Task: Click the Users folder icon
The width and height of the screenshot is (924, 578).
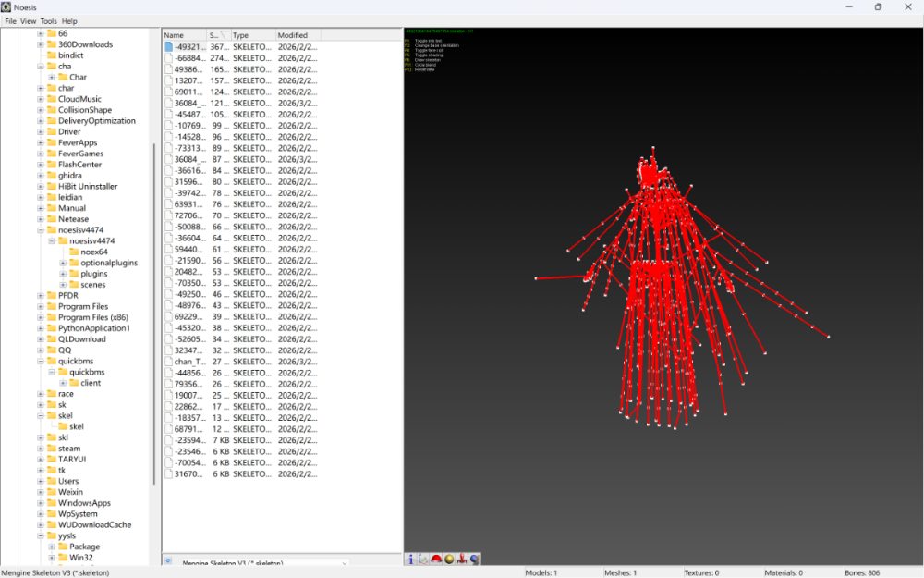Action: tap(51, 481)
